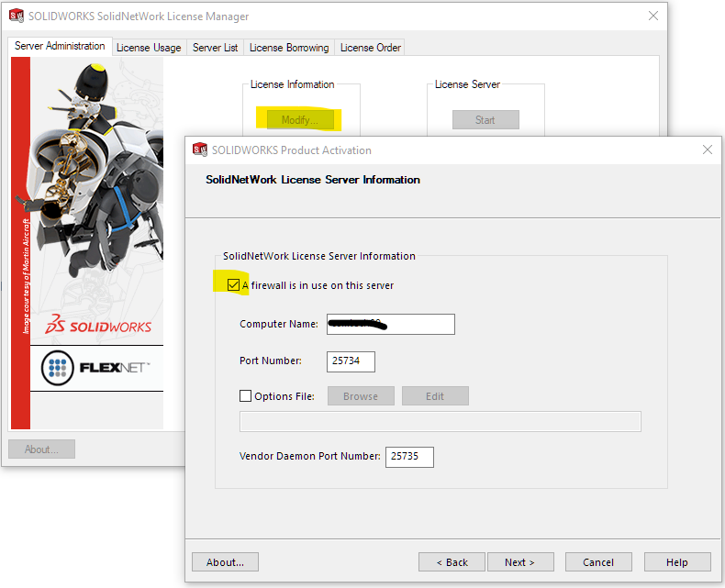This screenshot has width=725, height=588.
Task: Open the Server List tab
Action: (x=215, y=48)
